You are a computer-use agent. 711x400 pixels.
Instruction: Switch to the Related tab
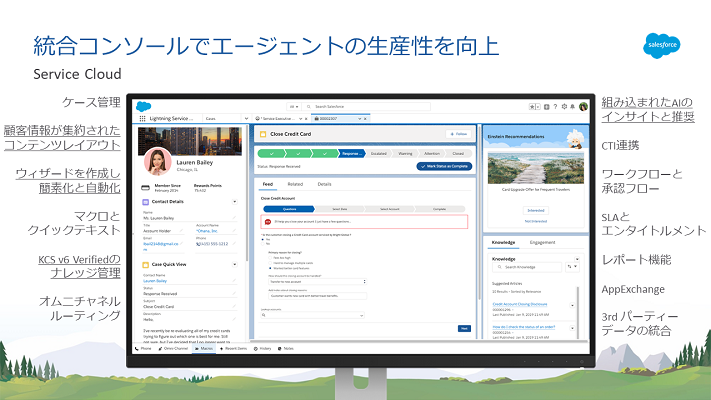point(295,184)
